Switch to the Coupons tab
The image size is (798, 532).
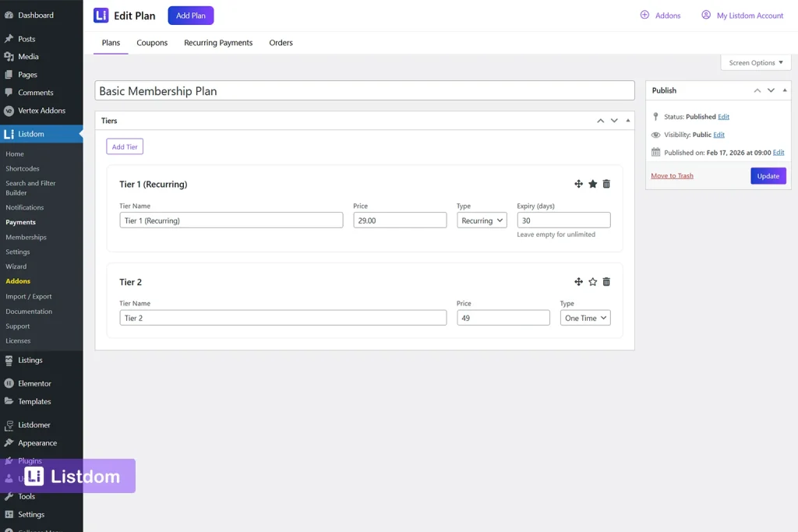(151, 43)
